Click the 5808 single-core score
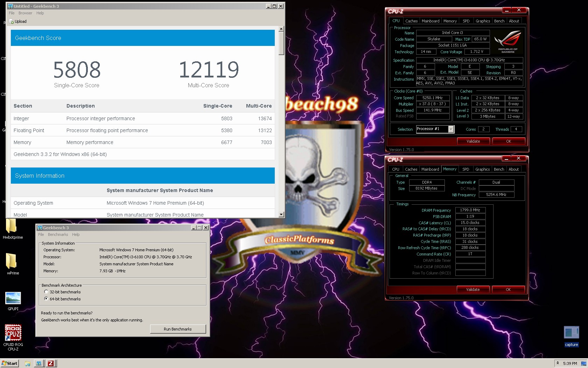The height and width of the screenshot is (368, 588). (x=77, y=70)
